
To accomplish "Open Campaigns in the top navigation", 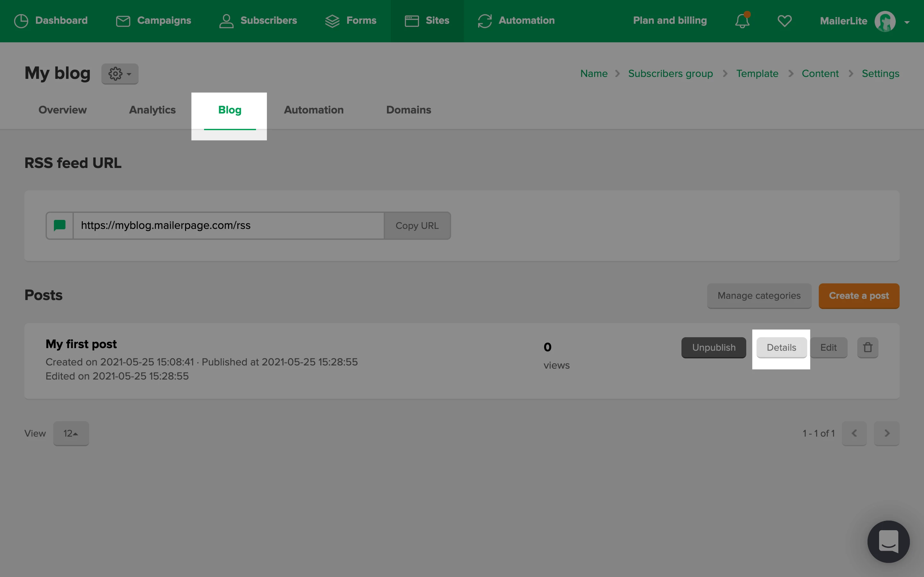I will click(x=153, y=21).
